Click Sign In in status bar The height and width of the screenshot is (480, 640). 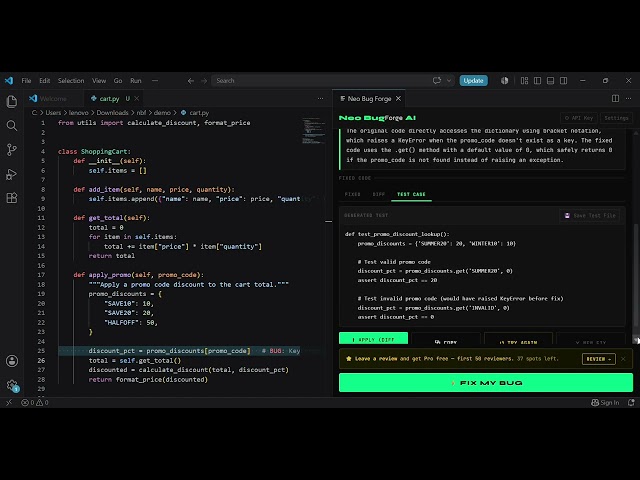point(605,402)
